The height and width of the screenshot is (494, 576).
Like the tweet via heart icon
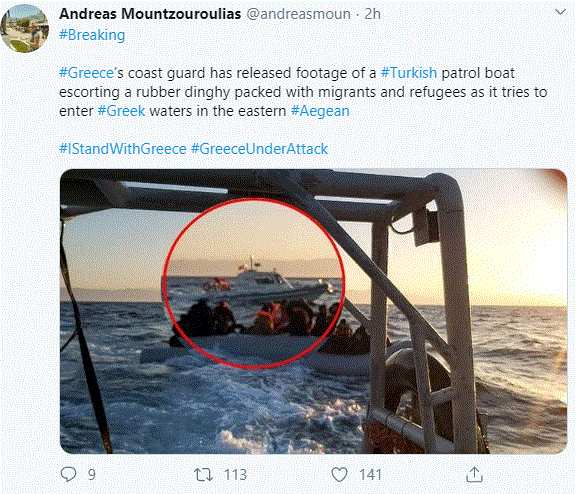click(339, 475)
